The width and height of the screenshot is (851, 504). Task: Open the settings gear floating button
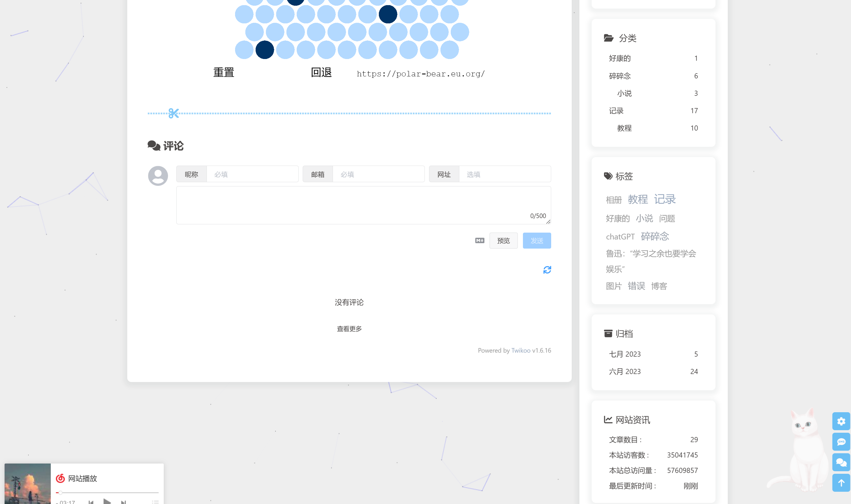coord(841,421)
